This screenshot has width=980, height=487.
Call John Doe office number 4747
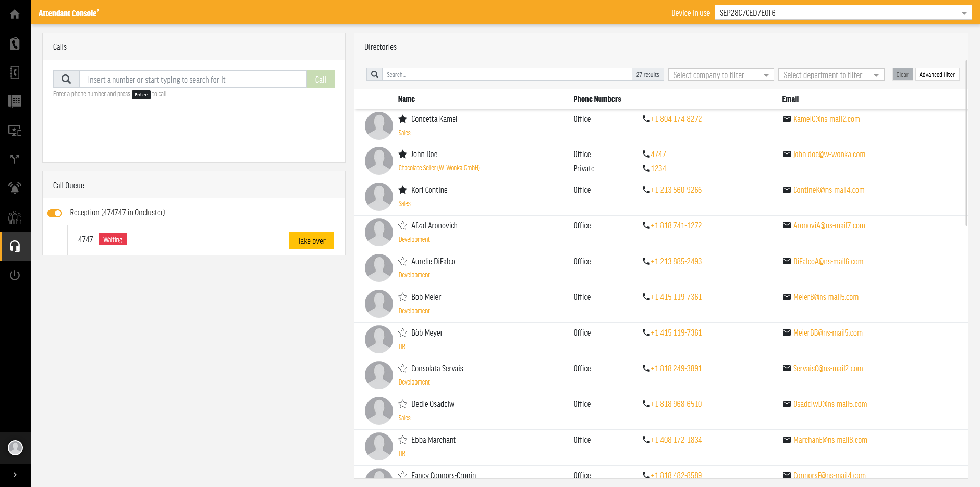point(658,154)
